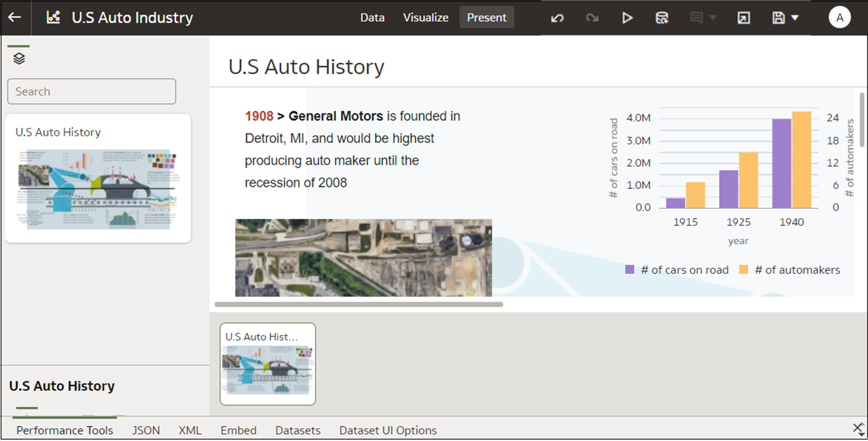This screenshot has height=441, width=868.
Task: Preview the presentation with the play icon
Action: coord(627,18)
